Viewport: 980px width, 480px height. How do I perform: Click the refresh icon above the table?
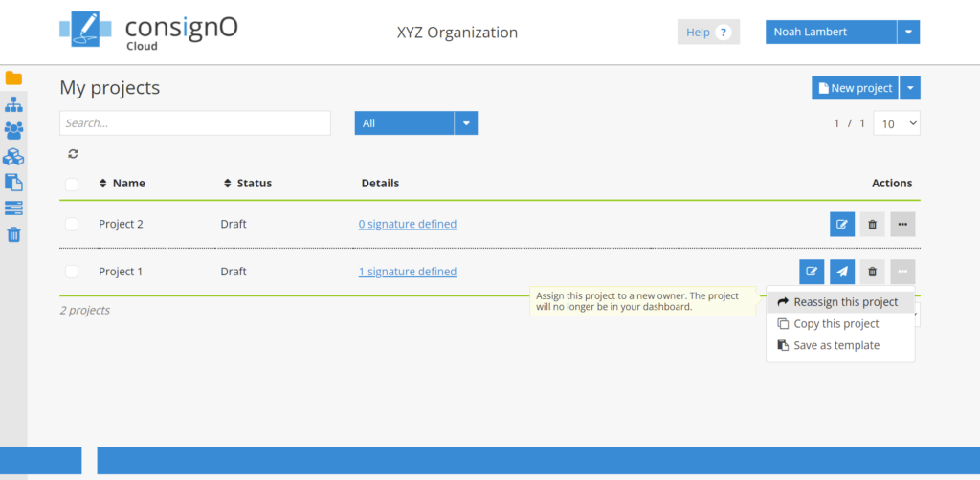click(73, 154)
